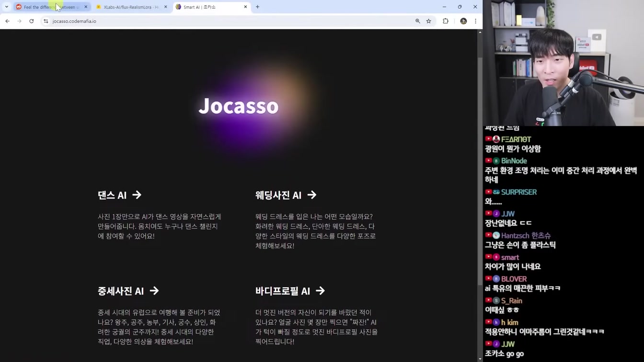Click the 웨딩사진 AI description paragraph
Screen dimensions: 644x362
(x=316, y=231)
